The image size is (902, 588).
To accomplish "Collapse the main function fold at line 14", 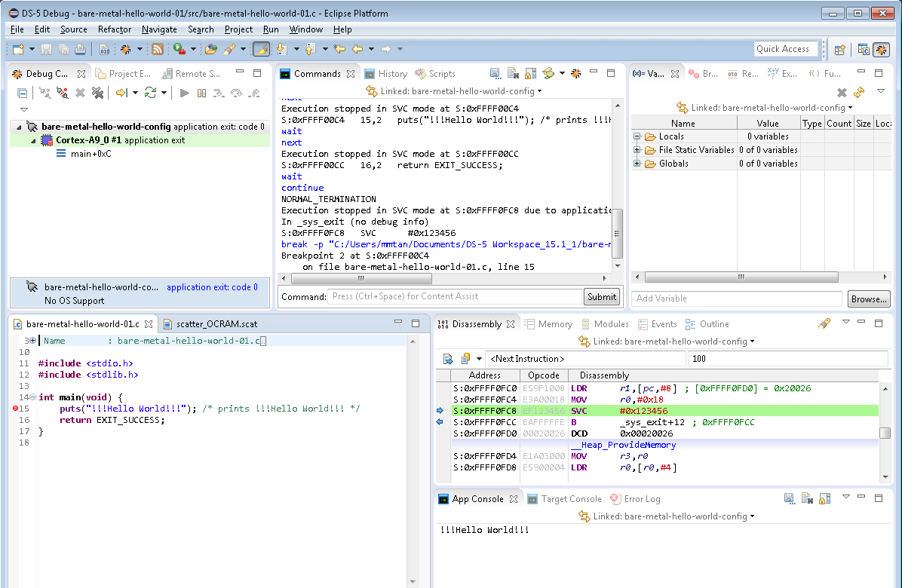I will 32,397.
